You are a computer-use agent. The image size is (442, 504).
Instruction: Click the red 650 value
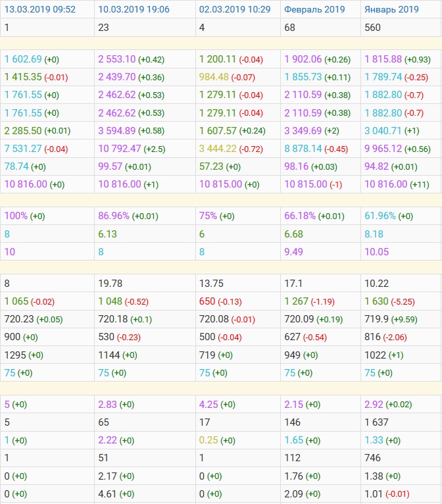pyautogui.click(x=207, y=301)
